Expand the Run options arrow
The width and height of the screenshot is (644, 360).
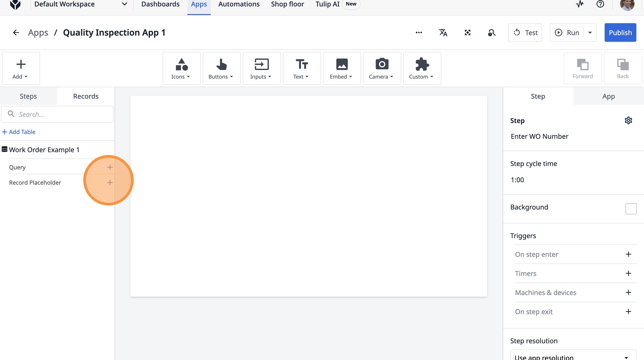pos(590,32)
